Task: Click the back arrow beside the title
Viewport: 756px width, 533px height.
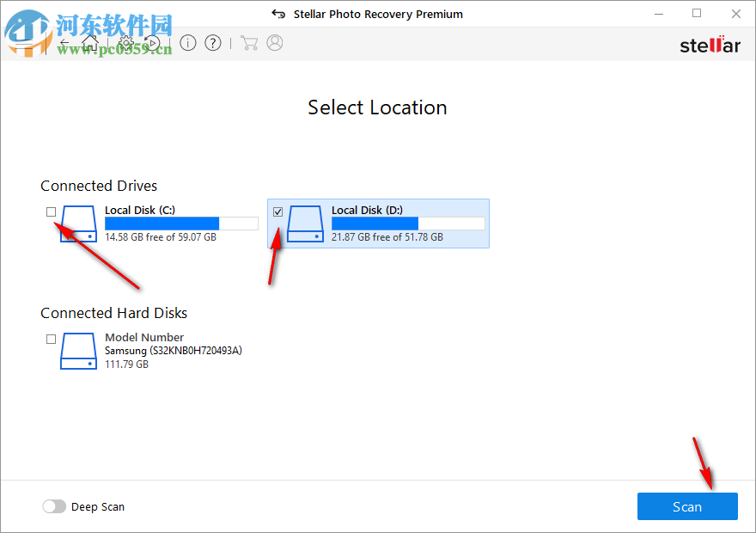Action: [278, 14]
